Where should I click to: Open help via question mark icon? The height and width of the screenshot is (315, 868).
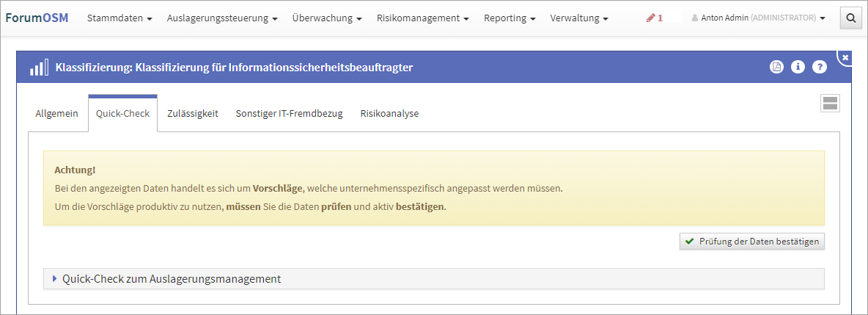pos(820,67)
